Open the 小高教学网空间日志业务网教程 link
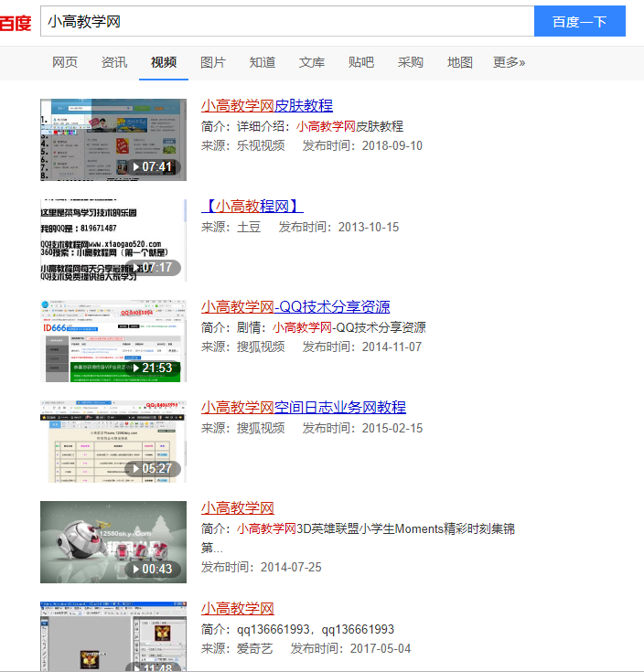This screenshot has width=644, height=672. click(304, 407)
